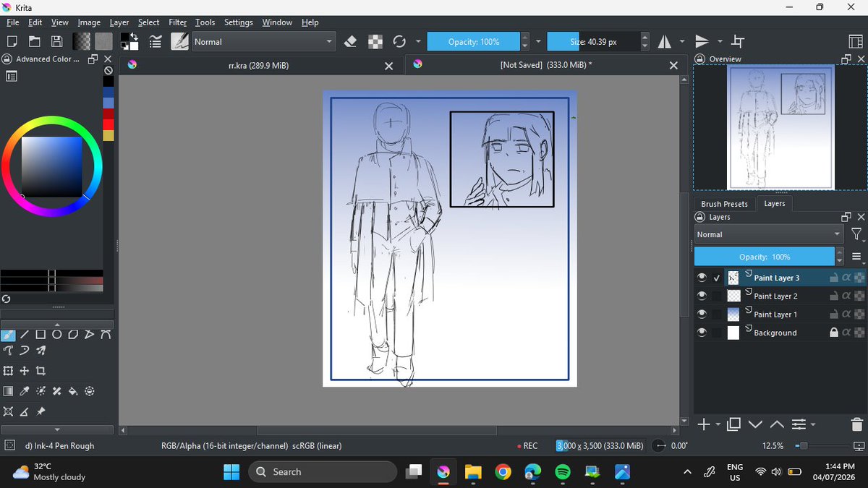Toggle Eraser mode in the toolbar
This screenshot has height=488, width=868.
(x=350, y=41)
